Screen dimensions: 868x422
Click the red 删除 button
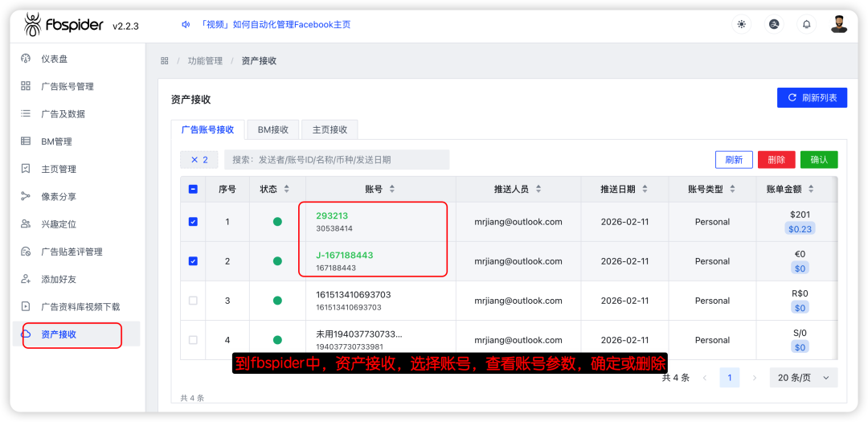tap(776, 159)
